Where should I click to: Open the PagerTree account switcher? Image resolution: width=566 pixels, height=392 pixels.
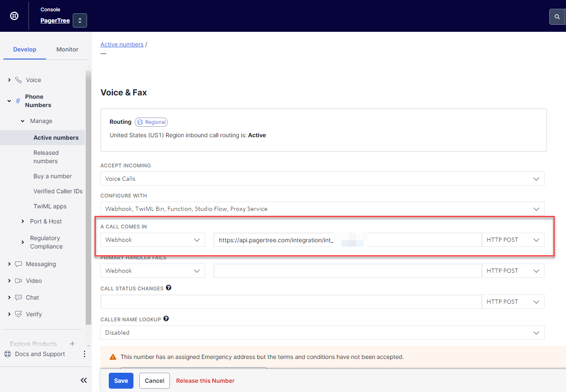click(80, 20)
